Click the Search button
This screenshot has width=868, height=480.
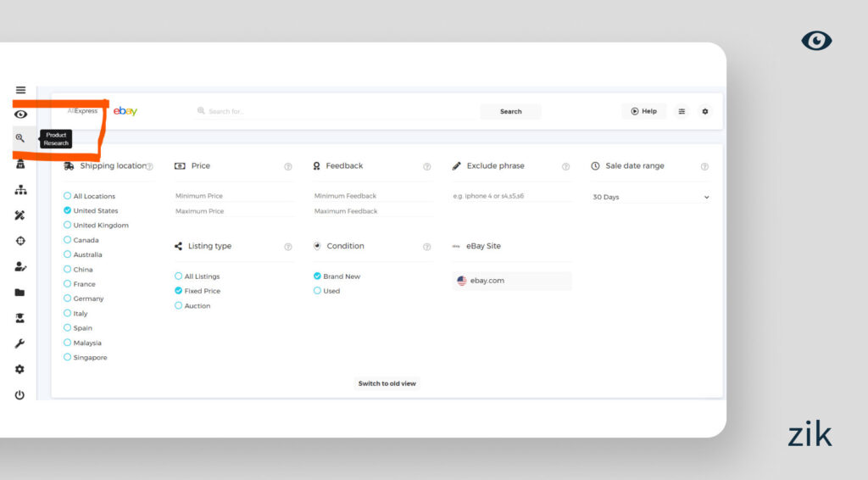510,111
